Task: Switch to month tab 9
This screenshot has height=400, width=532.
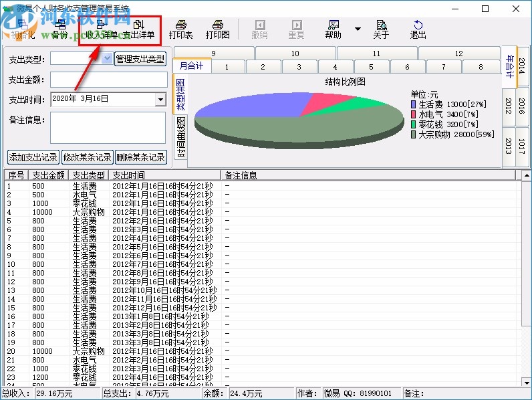Action: pos(213,54)
